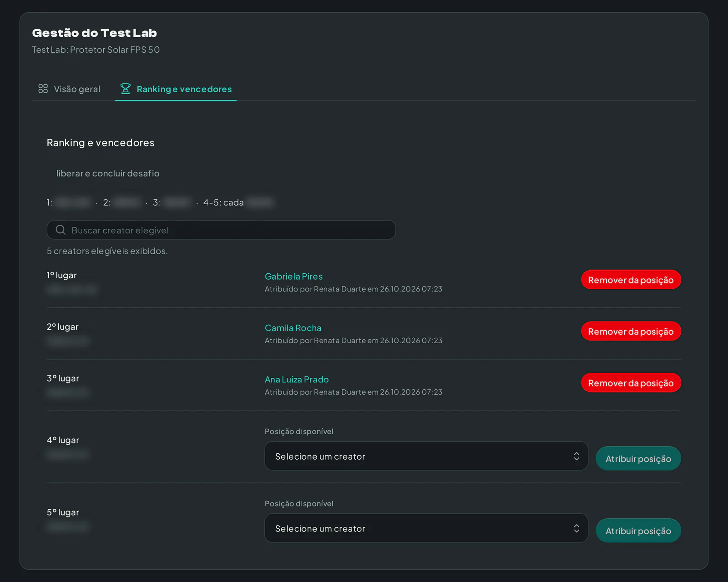
Task: Click the chevron arrows in 4º lugar select
Action: pos(576,456)
